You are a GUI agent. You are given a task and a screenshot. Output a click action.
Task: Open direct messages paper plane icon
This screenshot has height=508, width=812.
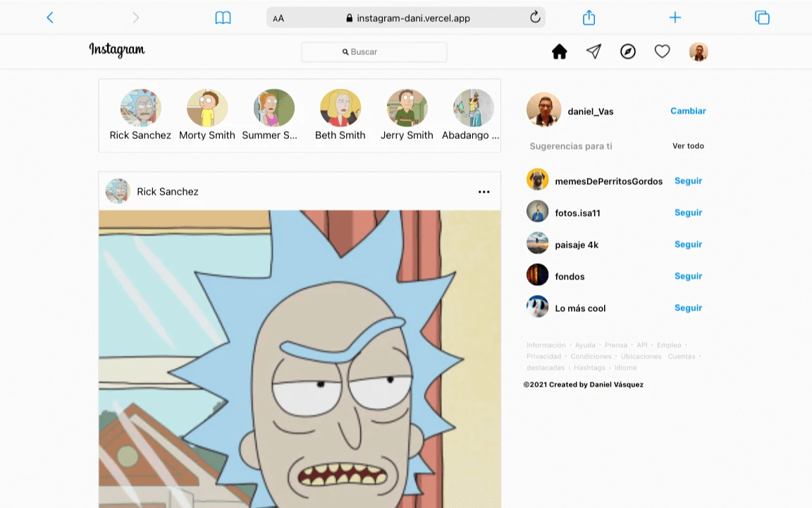[x=593, y=51]
